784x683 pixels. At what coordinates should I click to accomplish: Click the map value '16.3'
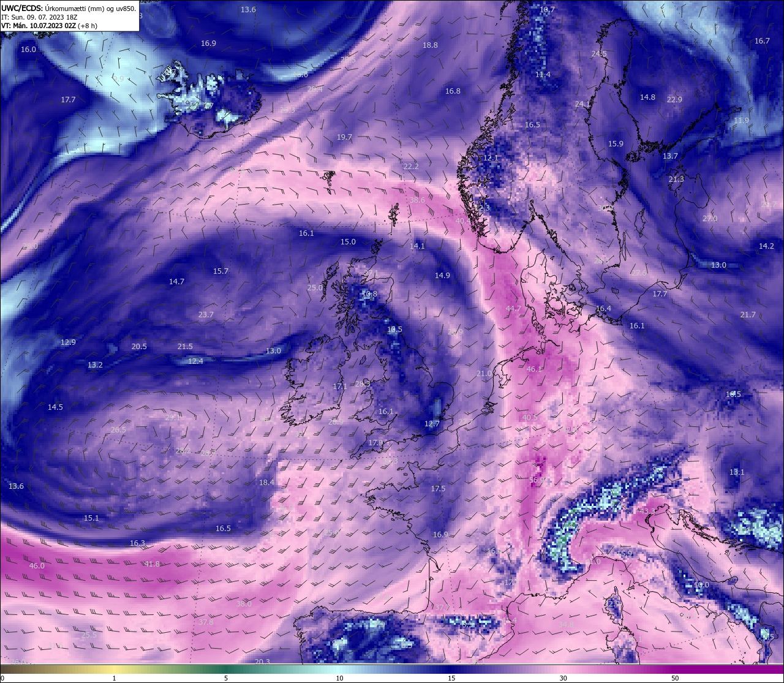pyautogui.click(x=137, y=543)
